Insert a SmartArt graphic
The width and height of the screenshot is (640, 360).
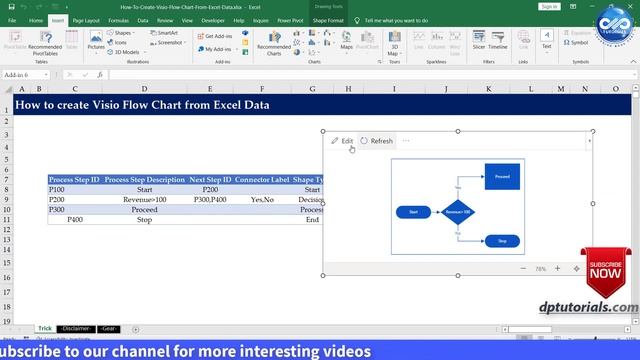click(164, 33)
